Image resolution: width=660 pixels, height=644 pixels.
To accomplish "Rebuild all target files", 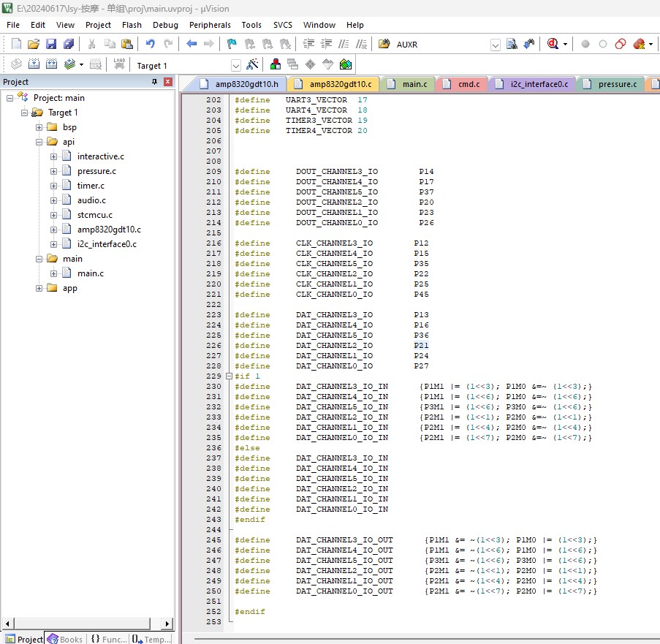I will [x=51, y=64].
